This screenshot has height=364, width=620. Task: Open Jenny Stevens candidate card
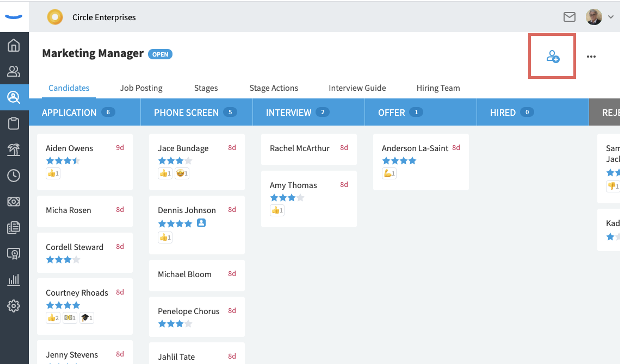pos(85,352)
